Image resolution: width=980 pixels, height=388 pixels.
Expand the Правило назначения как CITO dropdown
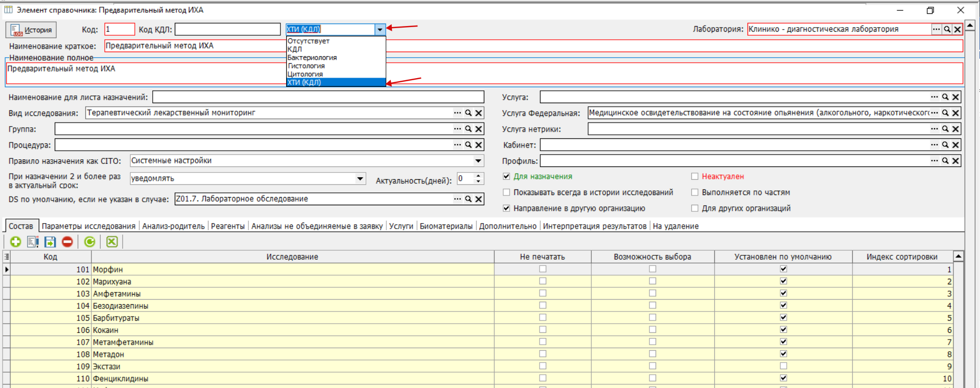coord(478,161)
